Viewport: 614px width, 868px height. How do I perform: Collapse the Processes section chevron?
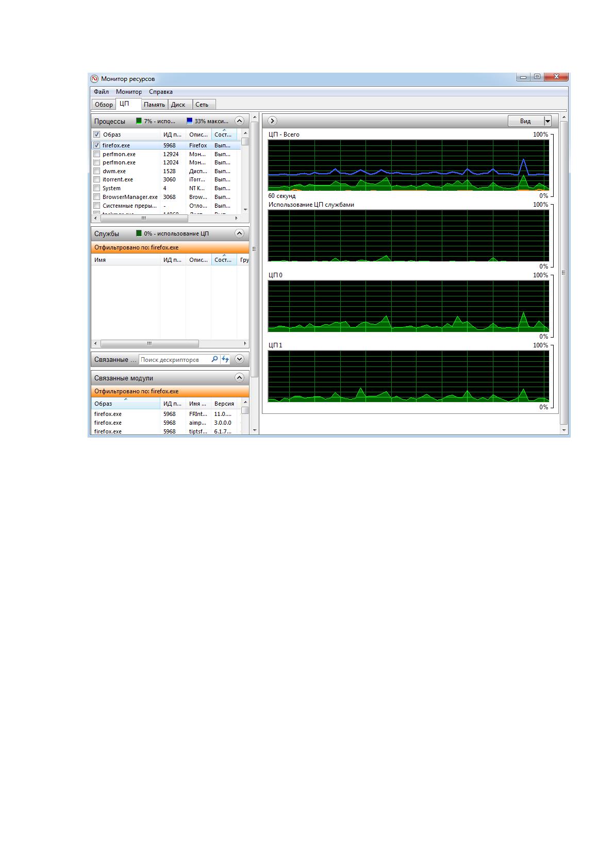pyautogui.click(x=239, y=121)
